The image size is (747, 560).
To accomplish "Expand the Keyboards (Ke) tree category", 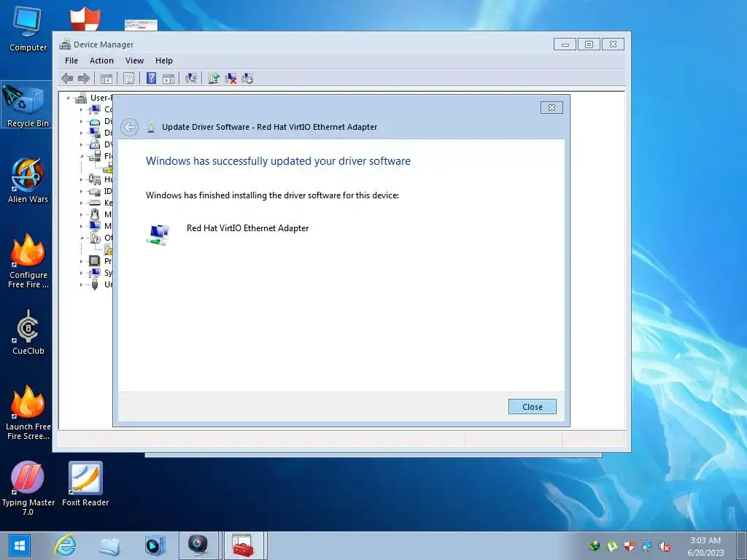I will 81,203.
